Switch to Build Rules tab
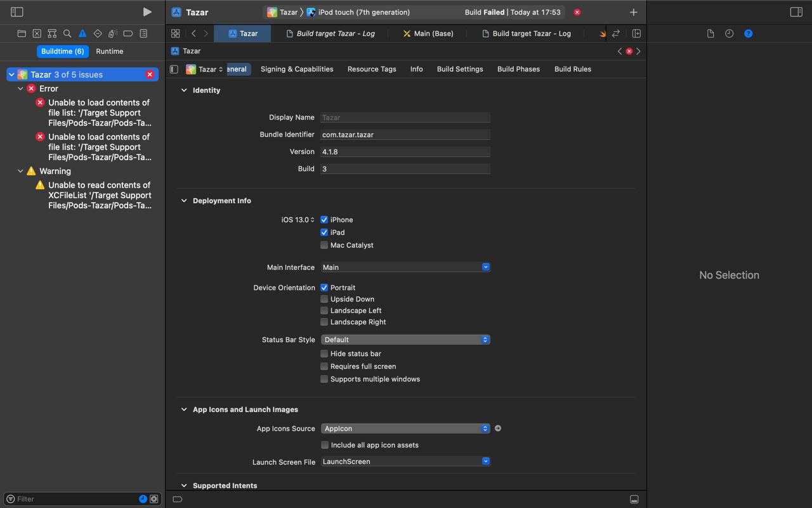 [x=573, y=69]
